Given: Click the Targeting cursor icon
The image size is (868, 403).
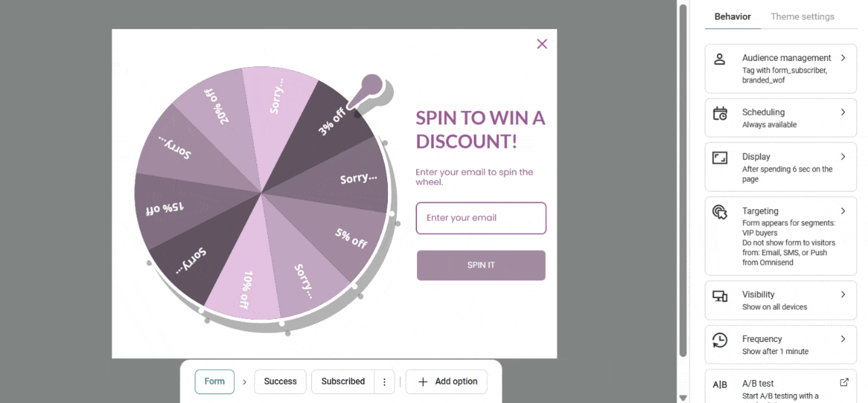Looking at the screenshot, I should 719,212.
